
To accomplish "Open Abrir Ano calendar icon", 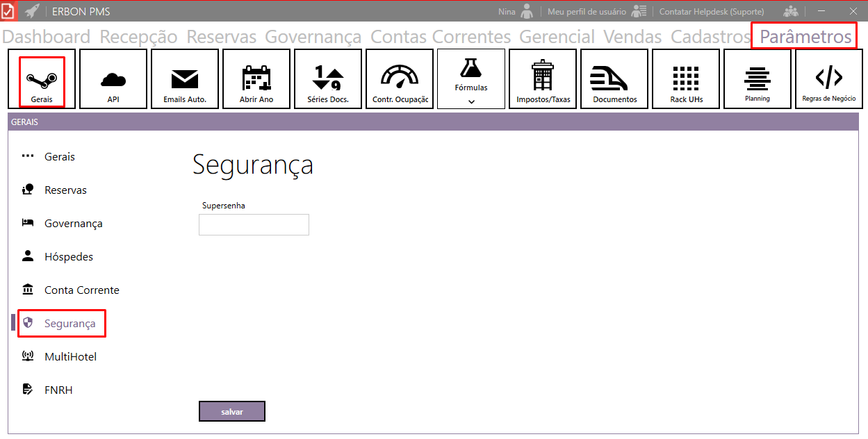I will click(256, 79).
